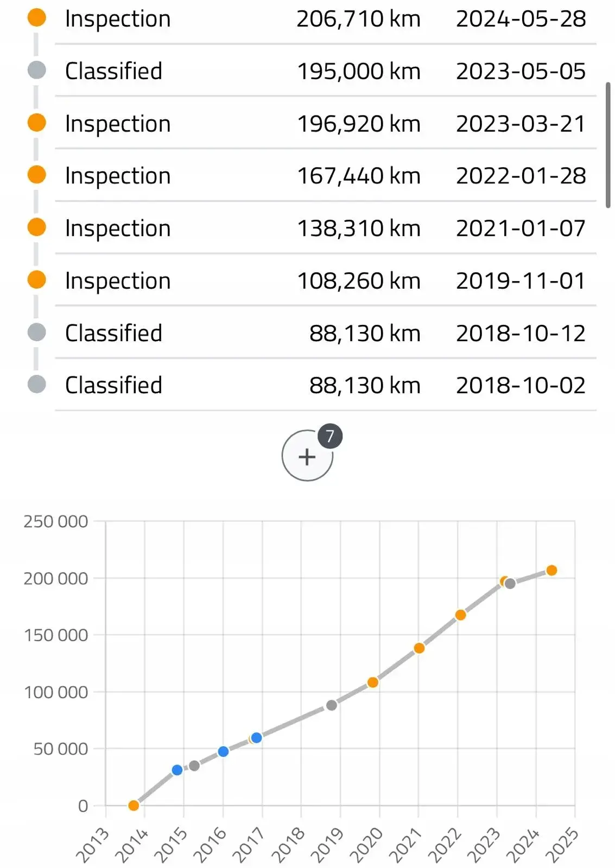Screen dimensions: 615x868
Task: Click gray dot beside 195,000 km classified
Action: coord(37,70)
